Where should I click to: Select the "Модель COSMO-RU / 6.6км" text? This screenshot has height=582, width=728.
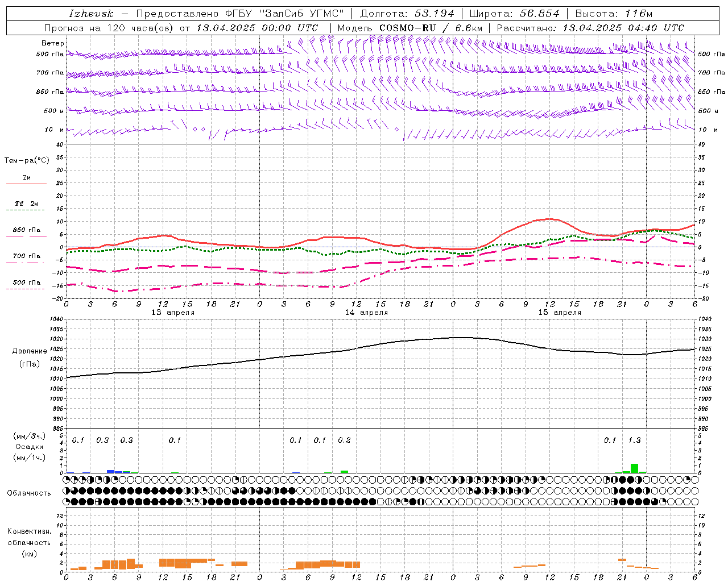(x=409, y=28)
